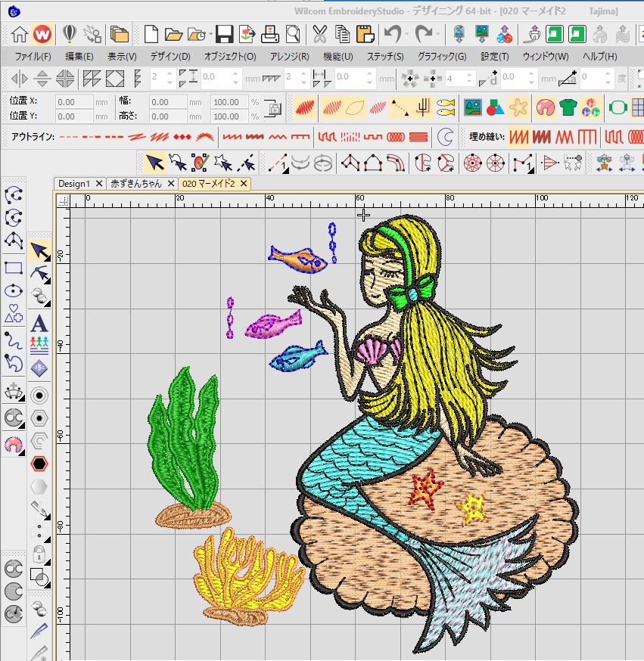Image resolution: width=644 pixels, height=661 pixels.
Task: Open the 設定(T) menu
Action: click(495, 56)
